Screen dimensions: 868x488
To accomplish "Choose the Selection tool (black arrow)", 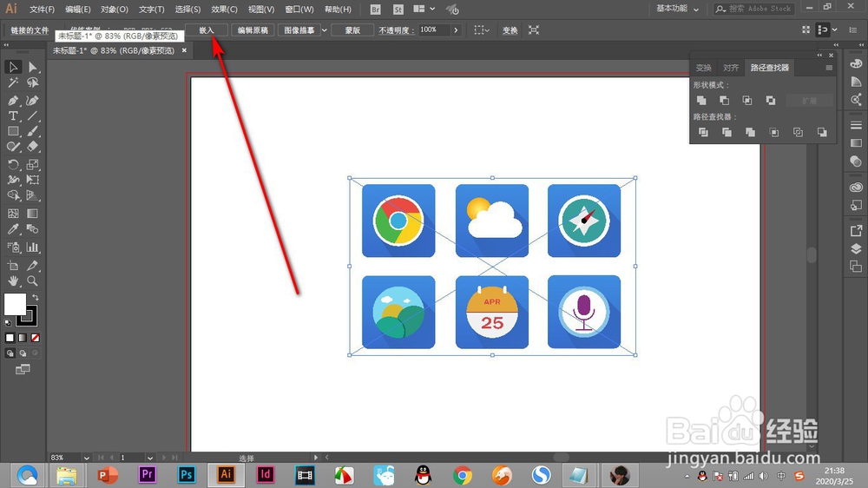I will click(x=13, y=67).
